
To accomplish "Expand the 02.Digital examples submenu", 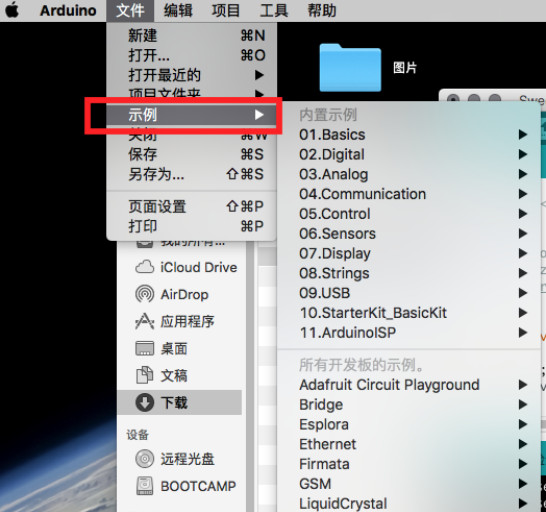I will (408, 154).
